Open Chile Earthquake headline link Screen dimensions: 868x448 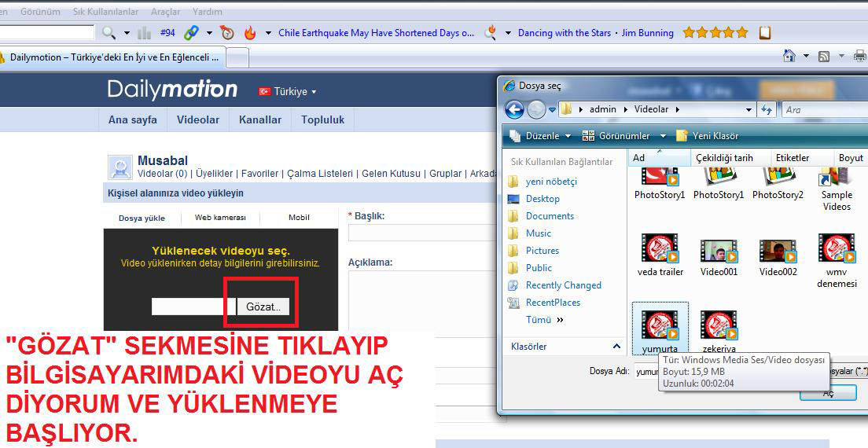click(x=376, y=33)
